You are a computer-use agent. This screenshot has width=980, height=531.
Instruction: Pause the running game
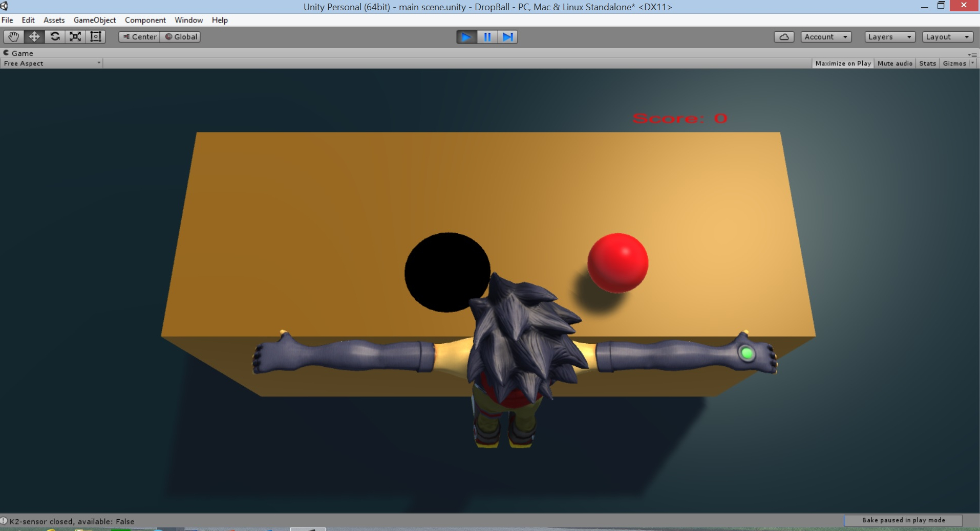point(487,37)
